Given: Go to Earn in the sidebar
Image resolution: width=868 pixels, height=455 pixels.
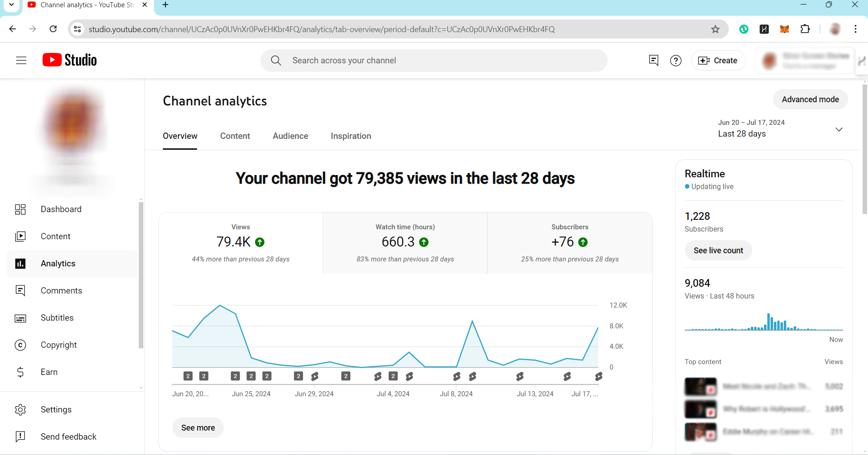Looking at the screenshot, I should tap(49, 372).
